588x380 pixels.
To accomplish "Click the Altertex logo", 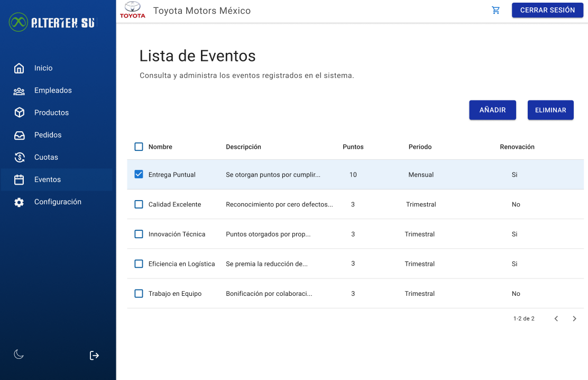I will [52, 22].
